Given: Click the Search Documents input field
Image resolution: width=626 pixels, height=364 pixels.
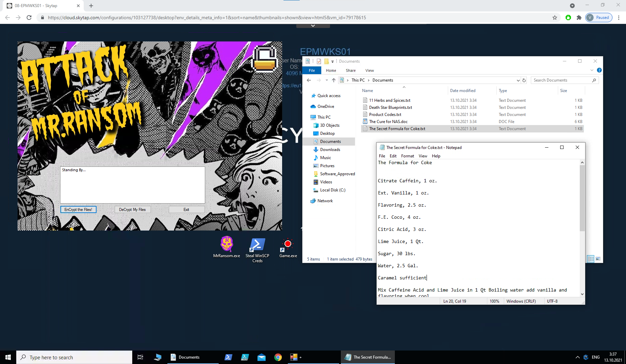Looking at the screenshot, I should tap(562, 80).
